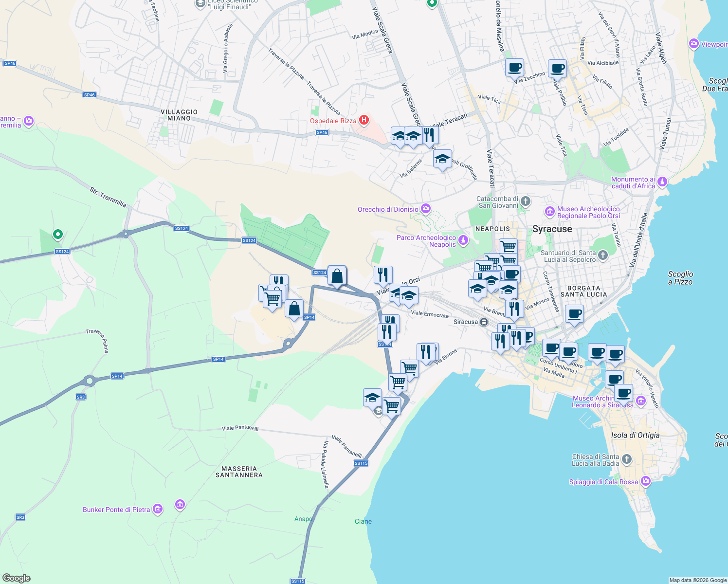The height and width of the screenshot is (584, 728).
Task: Select the church marker at Catacomba di San Giovanni
Action: pos(525,201)
